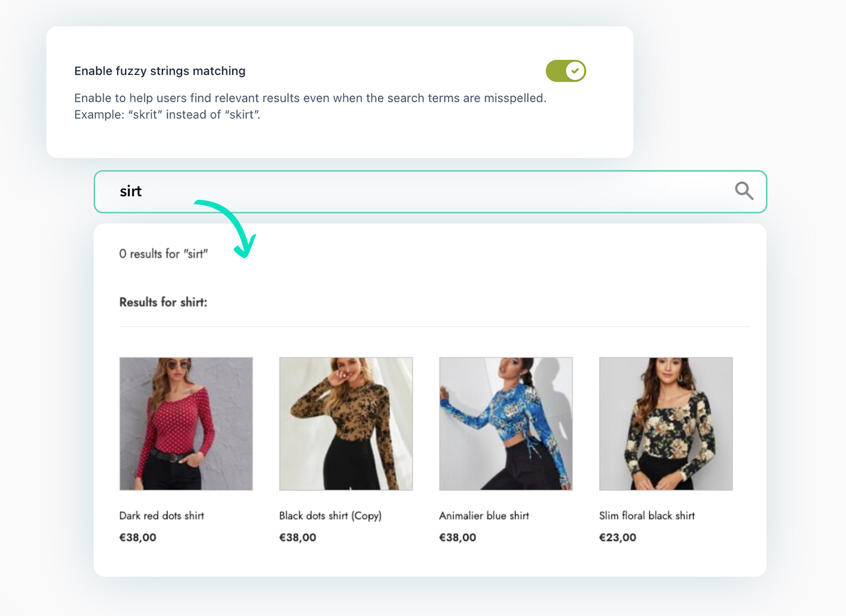The width and height of the screenshot is (846, 616).
Task: Click the Dark red dots shirt thumbnail
Action: 186,423
